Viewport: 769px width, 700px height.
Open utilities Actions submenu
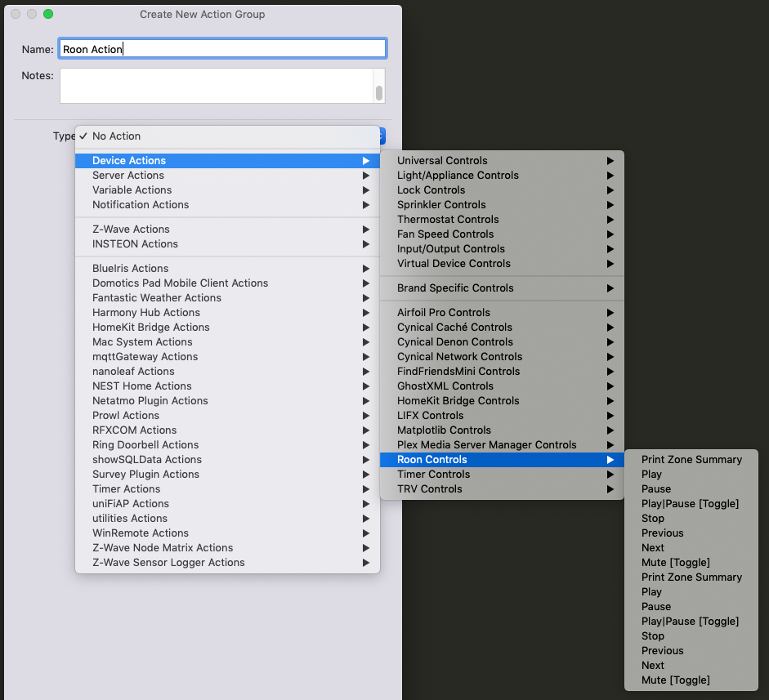[227, 519]
